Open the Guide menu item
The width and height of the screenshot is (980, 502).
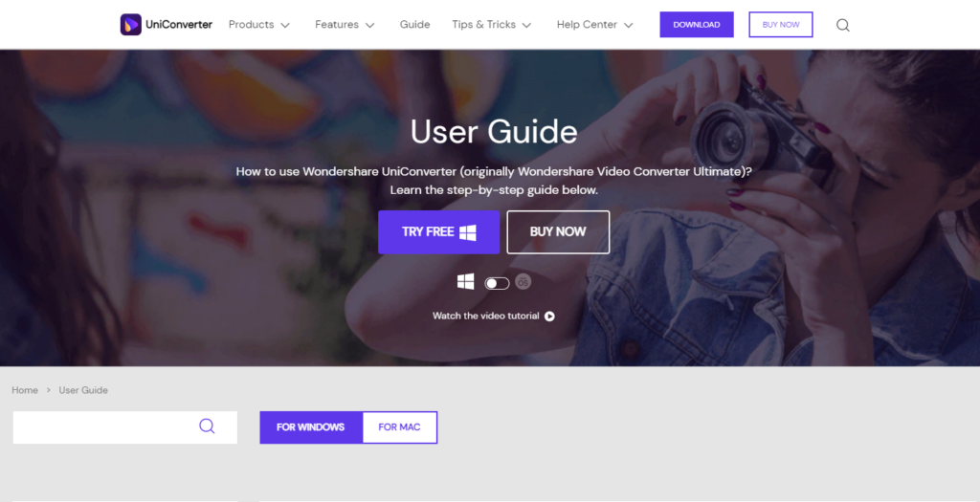pos(415,25)
